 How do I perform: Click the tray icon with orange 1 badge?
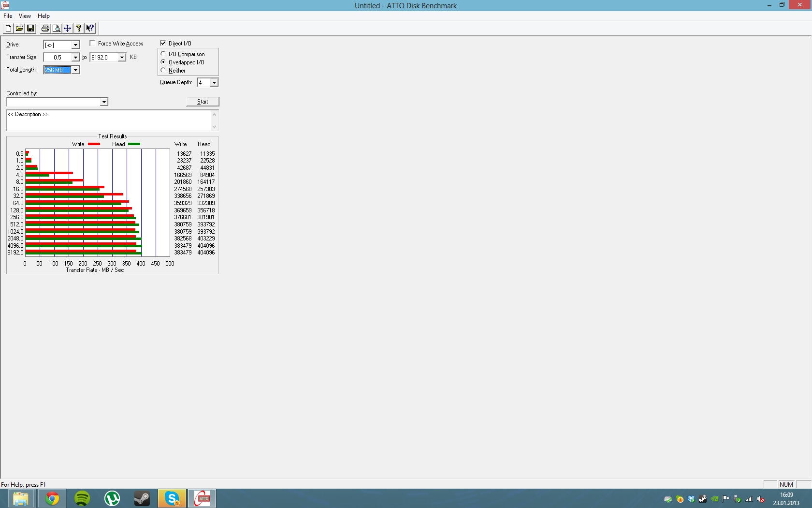[x=680, y=499]
